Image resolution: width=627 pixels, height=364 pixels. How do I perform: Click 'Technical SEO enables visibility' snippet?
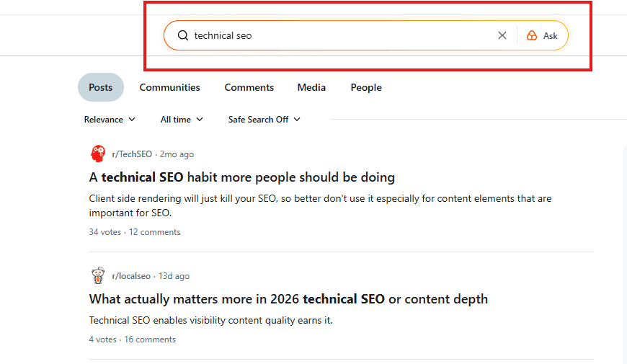pos(210,321)
